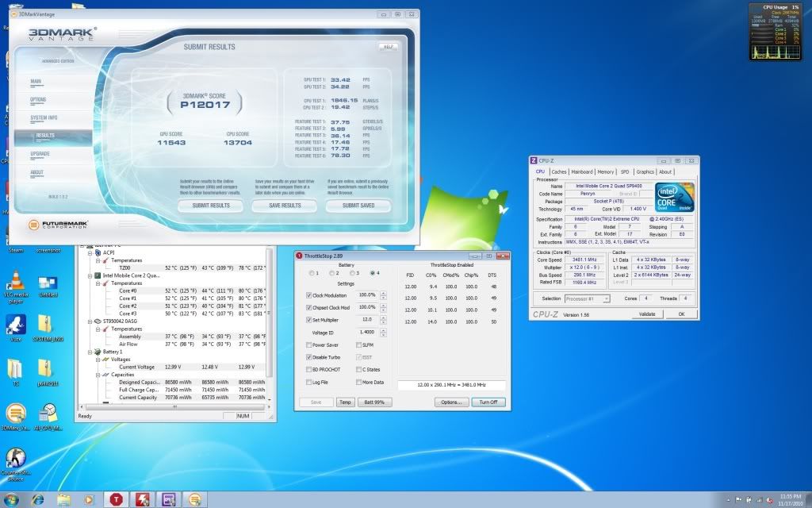Click the power plug tray icon

tap(750, 500)
